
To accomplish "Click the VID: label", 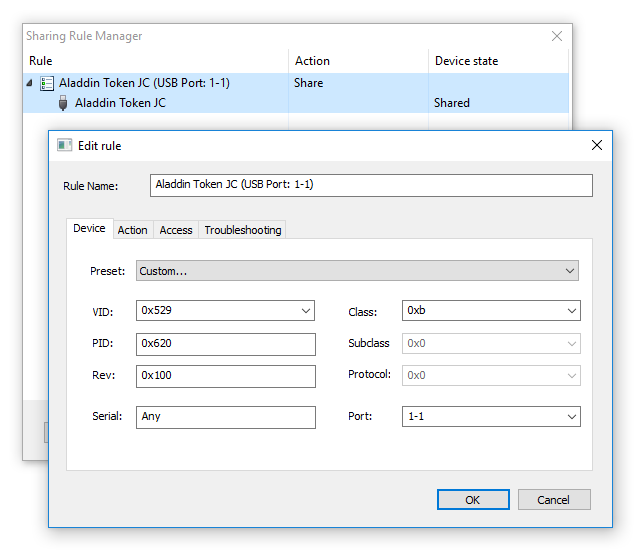I will pos(102,312).
